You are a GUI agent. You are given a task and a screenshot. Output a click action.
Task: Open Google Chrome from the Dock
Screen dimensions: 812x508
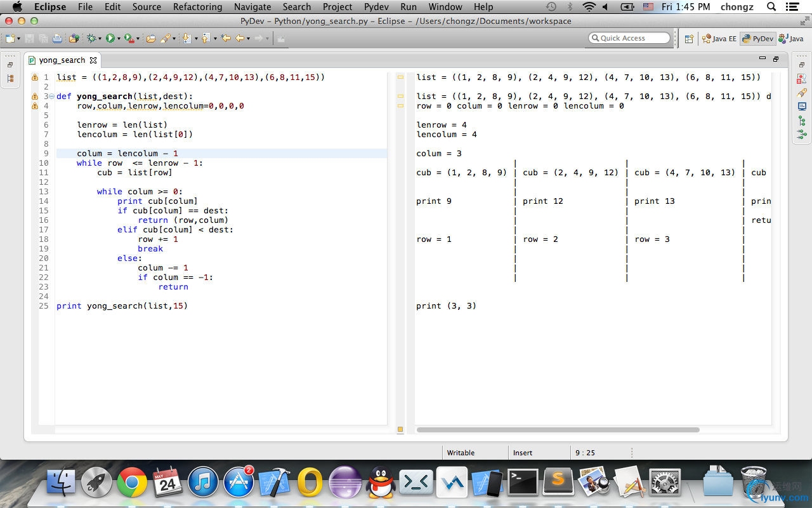tap(132, 484)
